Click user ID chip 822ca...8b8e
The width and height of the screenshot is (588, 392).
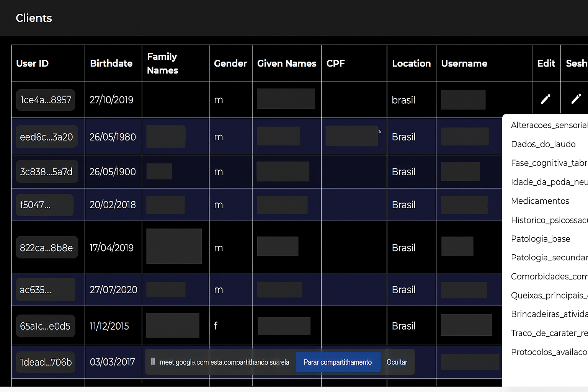(46, 248)
